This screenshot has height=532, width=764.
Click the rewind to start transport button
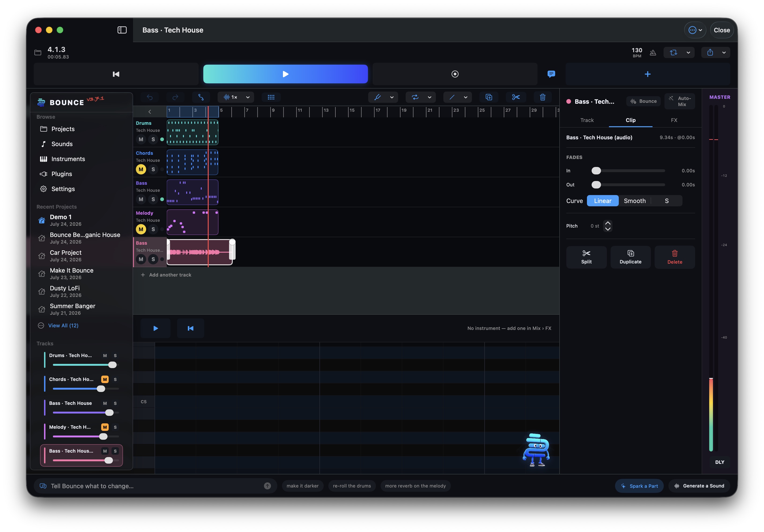click(116, 74)
